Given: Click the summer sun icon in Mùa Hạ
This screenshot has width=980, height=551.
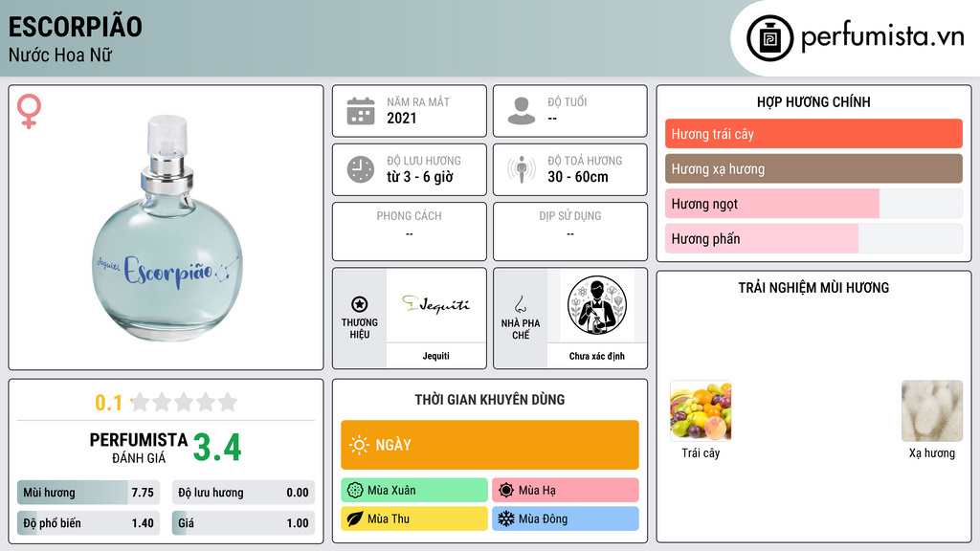Looking at the screenshot, I should 506,491.
